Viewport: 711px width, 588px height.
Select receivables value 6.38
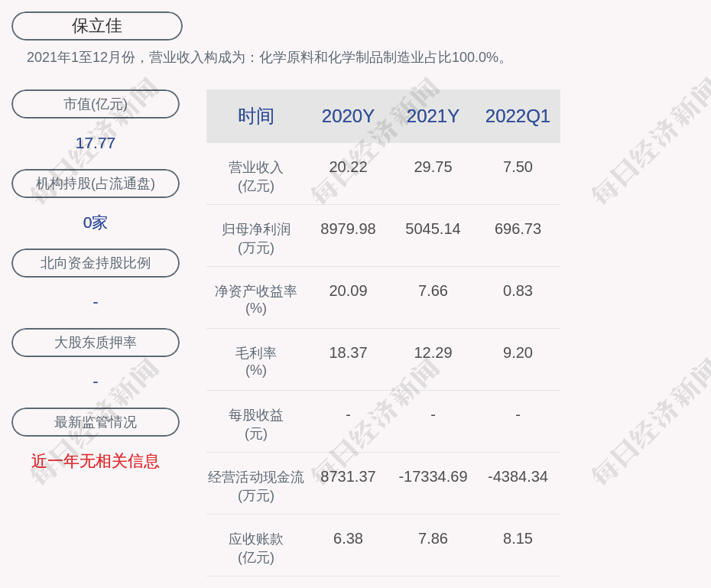[348, 538]
